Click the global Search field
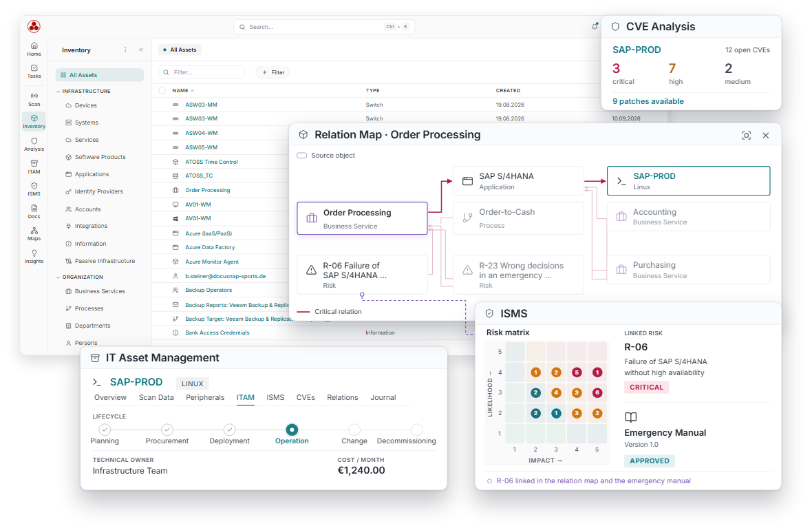The height and width of the screenshot is (528, 812). pyautogui.click(x=324, y=27)
